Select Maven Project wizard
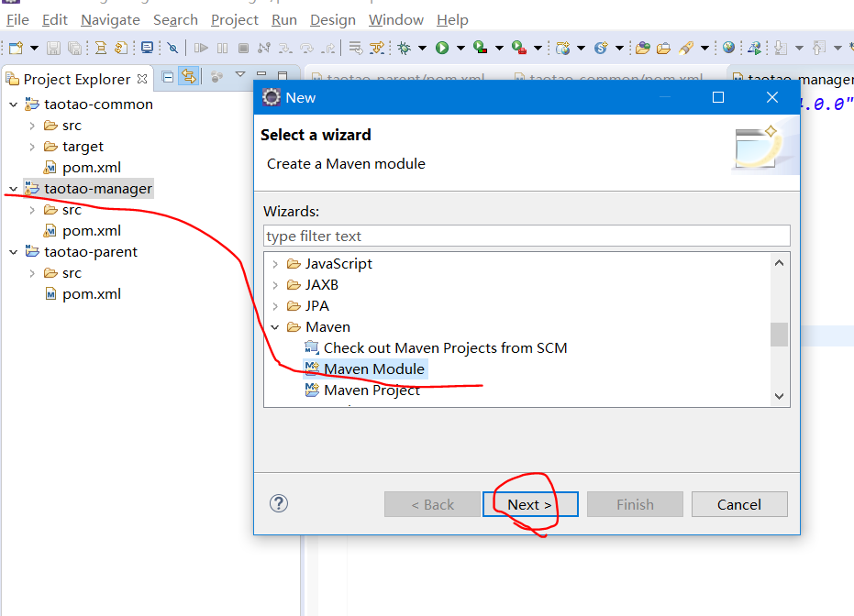Image resolution: width=854 pixels, height=616 pixels. [362, 390]
